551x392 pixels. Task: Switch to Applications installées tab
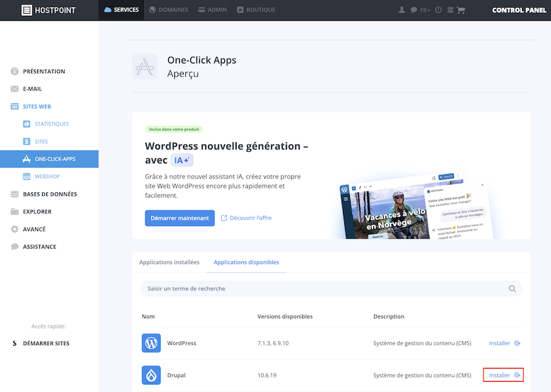[x=169, y=262]
